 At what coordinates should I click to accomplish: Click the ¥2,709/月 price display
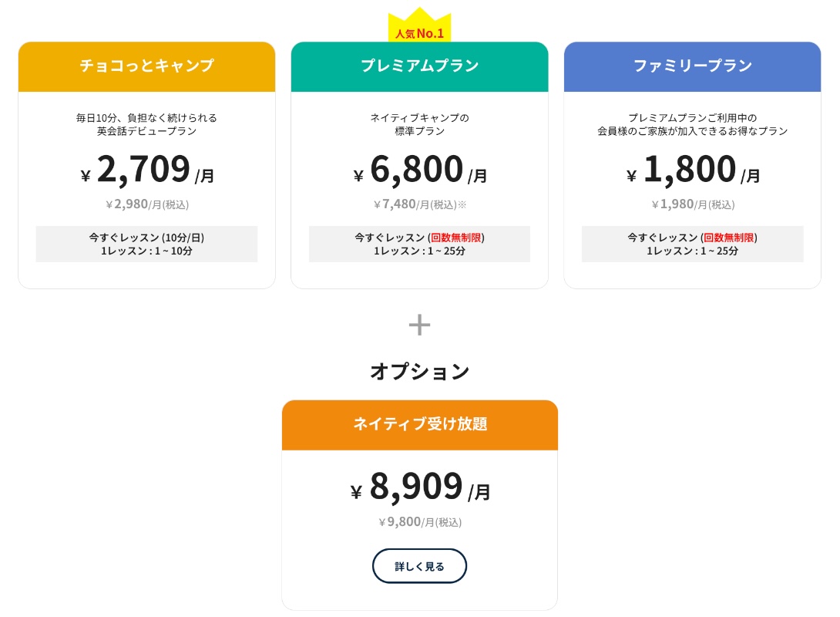click(x=146, y=171)
